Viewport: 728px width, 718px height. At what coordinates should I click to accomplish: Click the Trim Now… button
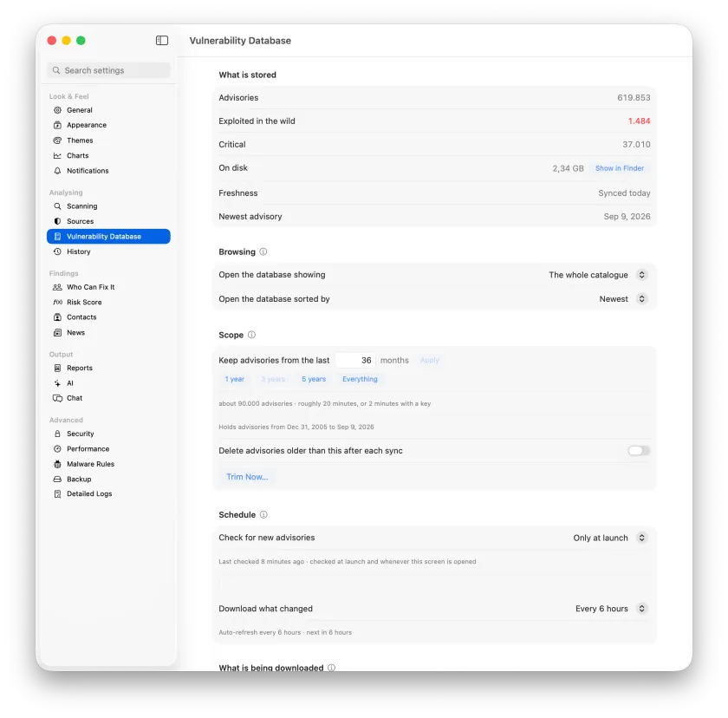(247, 477)
